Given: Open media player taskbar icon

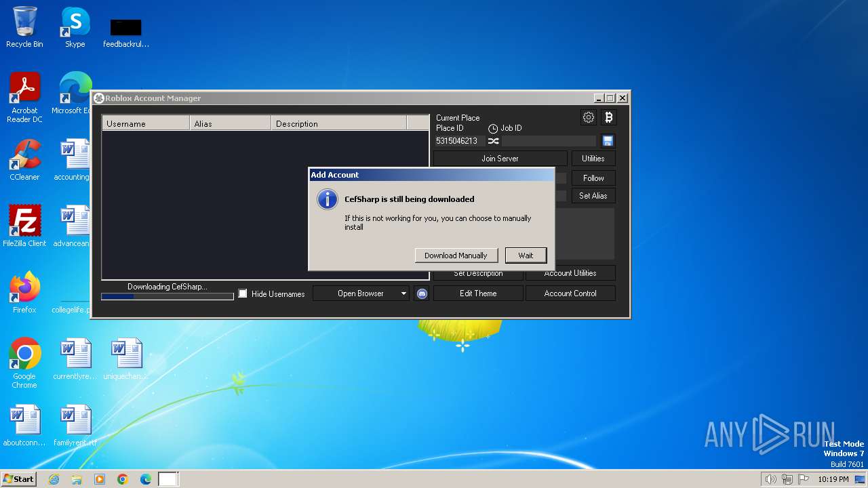Looking at the screenshot, I should [x=100, y=479].
